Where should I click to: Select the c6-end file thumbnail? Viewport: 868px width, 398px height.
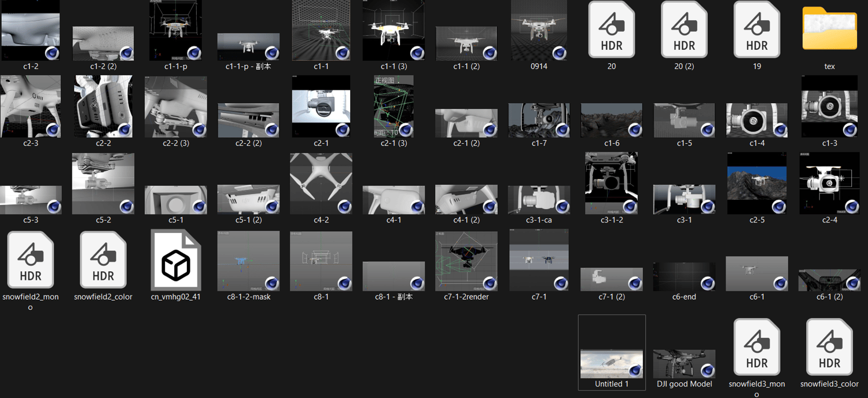click(x=684, y=276)
